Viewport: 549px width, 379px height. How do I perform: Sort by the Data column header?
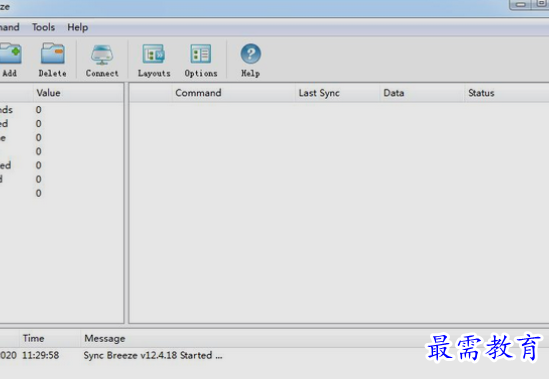point(422,93)
